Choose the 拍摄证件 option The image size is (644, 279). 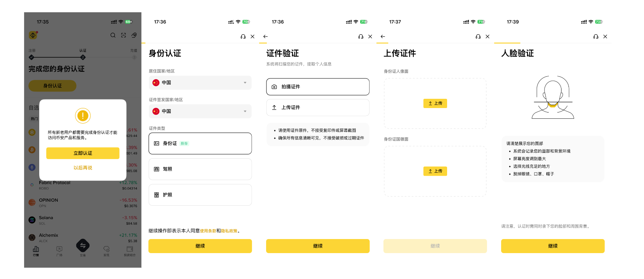coord(318,87)
